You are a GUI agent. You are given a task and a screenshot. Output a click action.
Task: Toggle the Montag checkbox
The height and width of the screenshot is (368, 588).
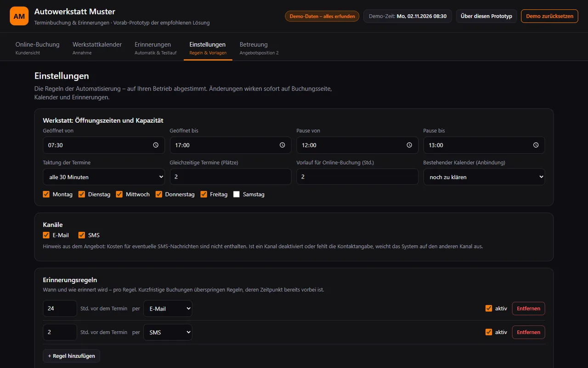(46, 194)
